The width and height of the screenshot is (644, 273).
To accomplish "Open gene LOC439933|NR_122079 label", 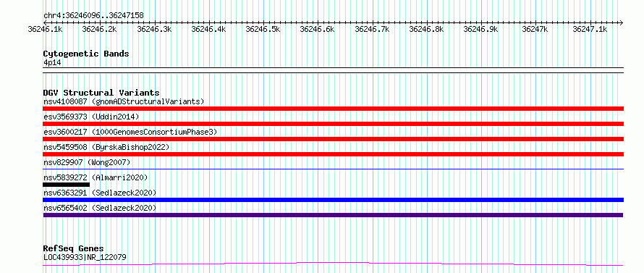I will point(85,258).
